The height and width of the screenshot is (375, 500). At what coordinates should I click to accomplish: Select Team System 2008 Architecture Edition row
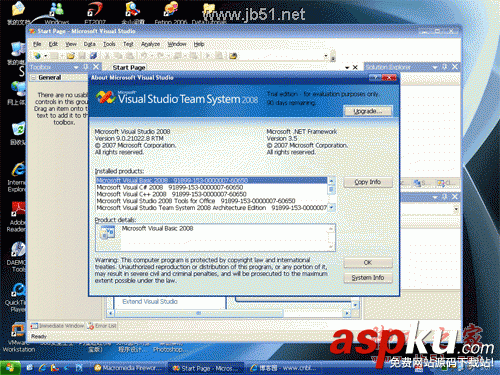coord(212,208)
